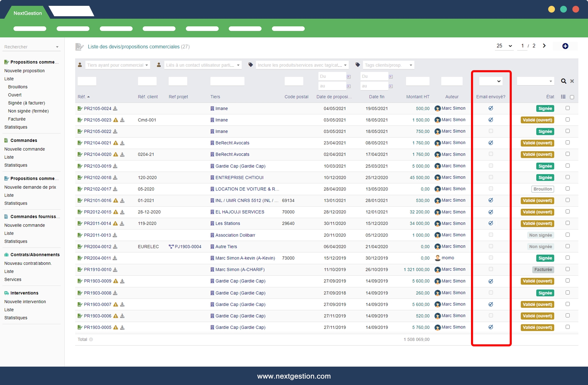
Task: Click the search magnifier icon in filter row
Action: coord(563,81)
